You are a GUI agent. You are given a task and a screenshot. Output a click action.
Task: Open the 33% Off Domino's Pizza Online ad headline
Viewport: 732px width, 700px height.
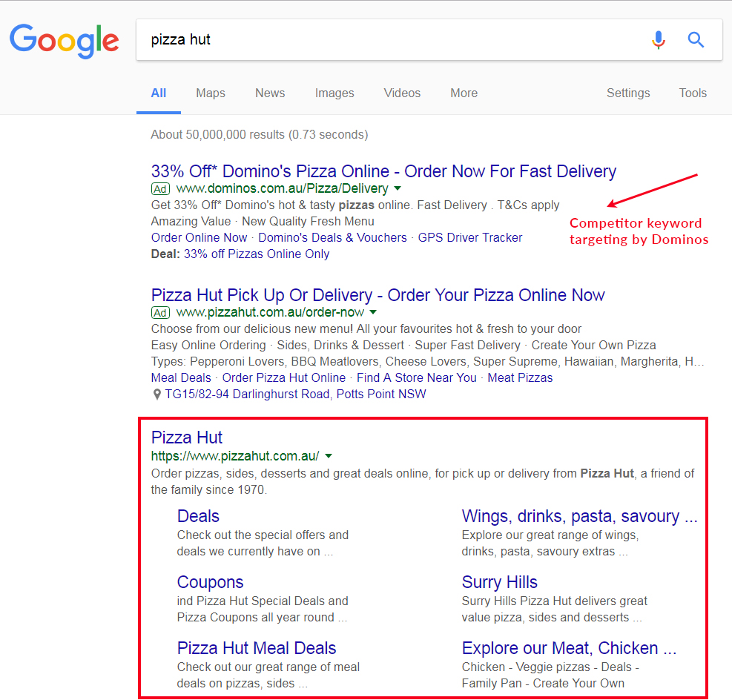[x=383, y=171]
